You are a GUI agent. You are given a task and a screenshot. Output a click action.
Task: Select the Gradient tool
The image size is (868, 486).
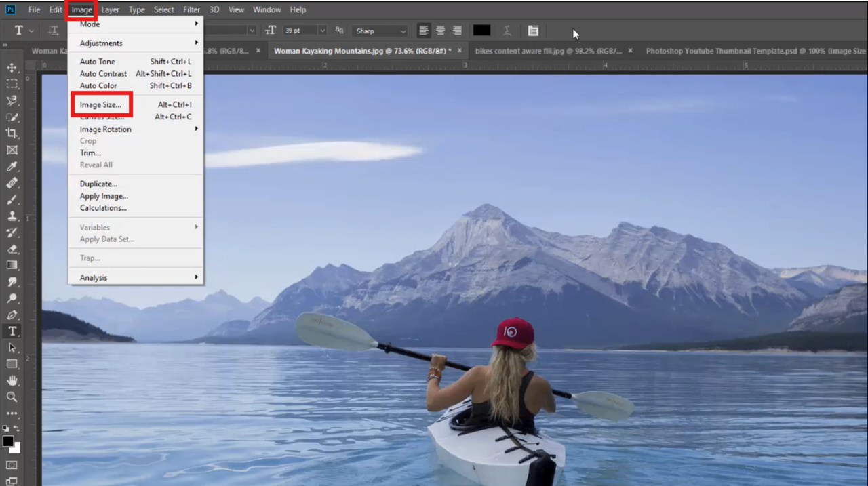[x=12, y=265]
